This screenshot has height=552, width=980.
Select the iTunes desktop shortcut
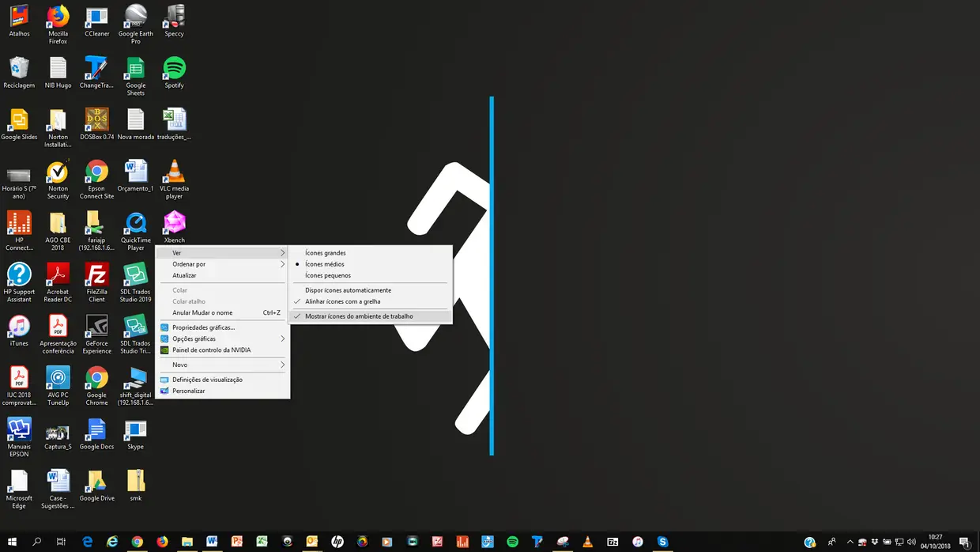tap(19, 331)
